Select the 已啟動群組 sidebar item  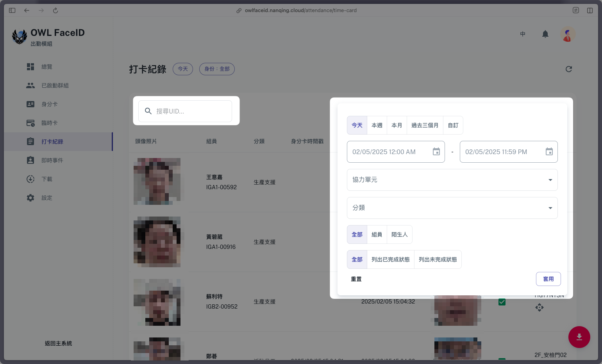coord(55,85)
